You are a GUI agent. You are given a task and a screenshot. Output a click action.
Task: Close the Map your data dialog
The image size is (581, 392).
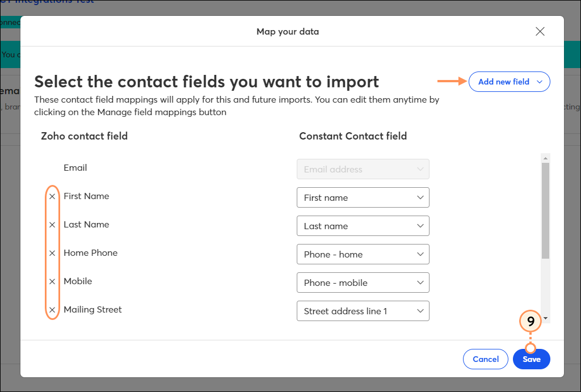pos(540,32)
